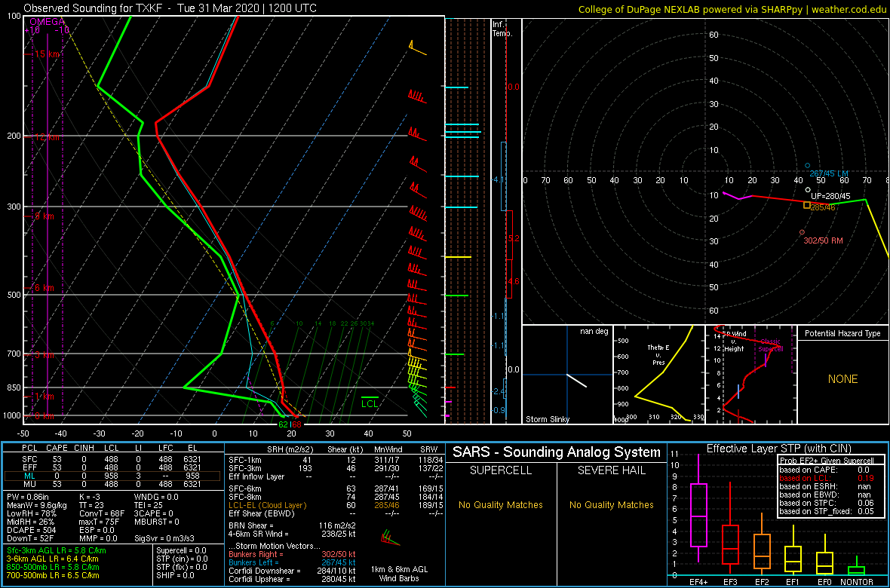The width and height of the screenshot is (890, 588).
Task: Click the "DCAPE = 504" value
Action: pyautogui.click(x=32, y=531)
